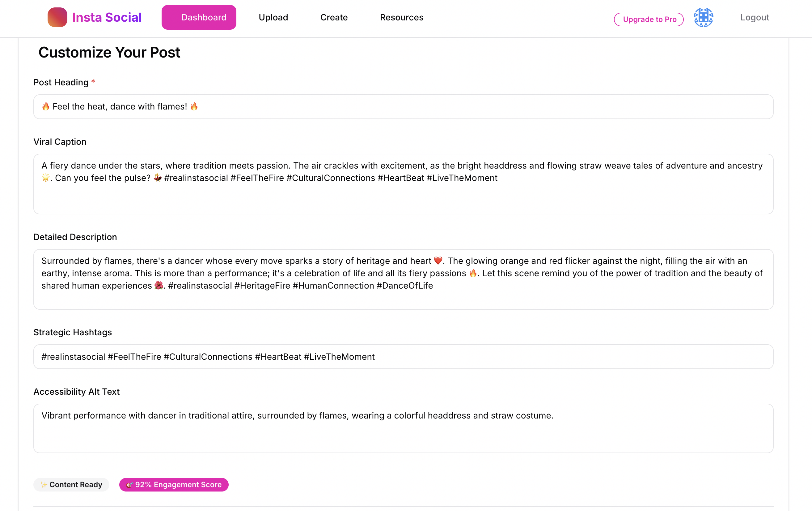Click the hibiscus emoji in Detailed Description
Screen dimensions: 812x511
[159, 285]
